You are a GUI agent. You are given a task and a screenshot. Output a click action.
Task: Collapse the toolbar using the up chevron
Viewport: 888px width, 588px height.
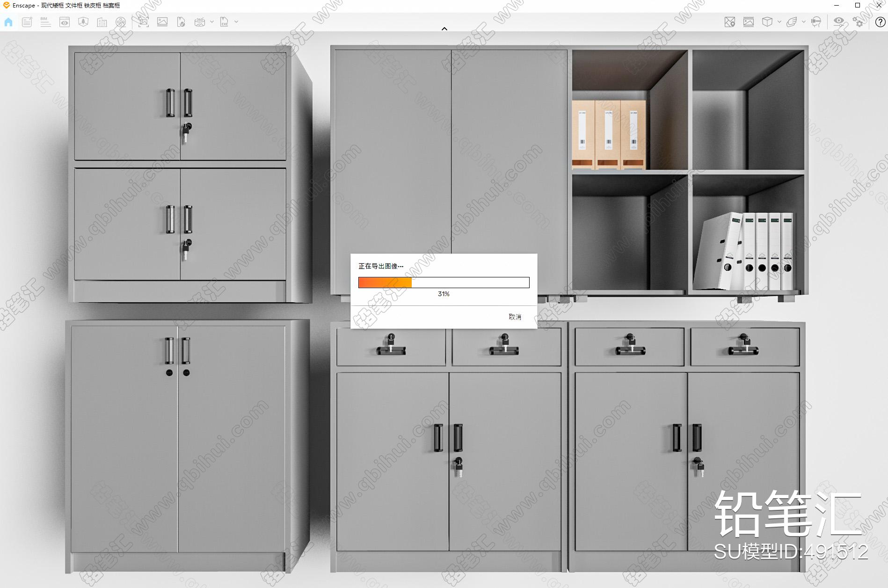pos(444,29)
